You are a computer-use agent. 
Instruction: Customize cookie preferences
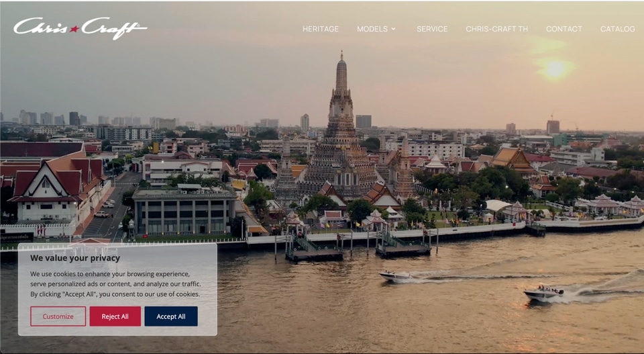coord(58,316)
